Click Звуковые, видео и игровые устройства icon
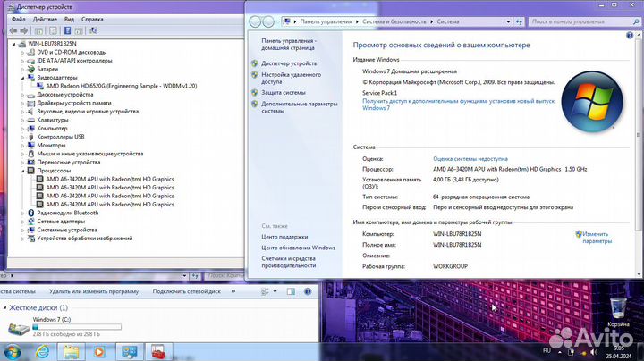The width and height of the screenshot is (644, 361). [30, 112]
